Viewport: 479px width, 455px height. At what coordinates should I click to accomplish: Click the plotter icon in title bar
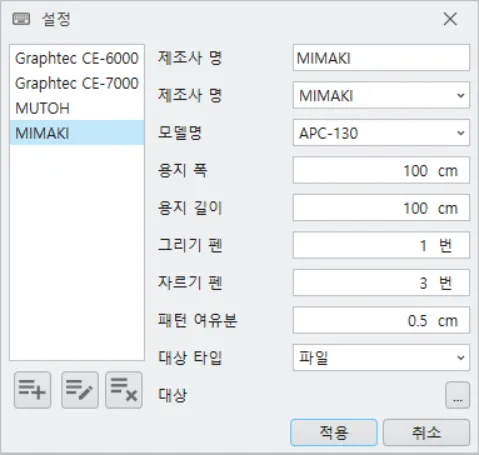click(x=21, y=19)
